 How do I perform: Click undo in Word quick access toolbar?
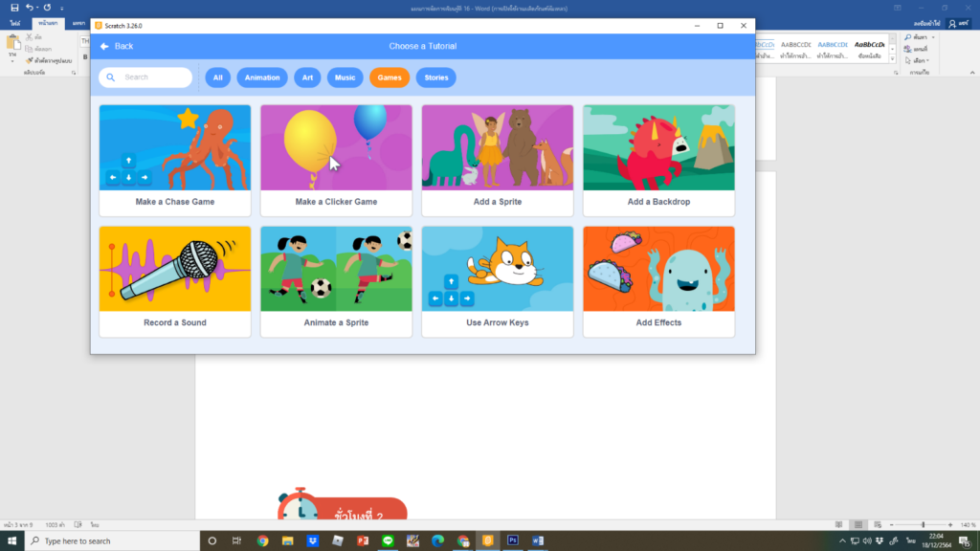(30, 8)
